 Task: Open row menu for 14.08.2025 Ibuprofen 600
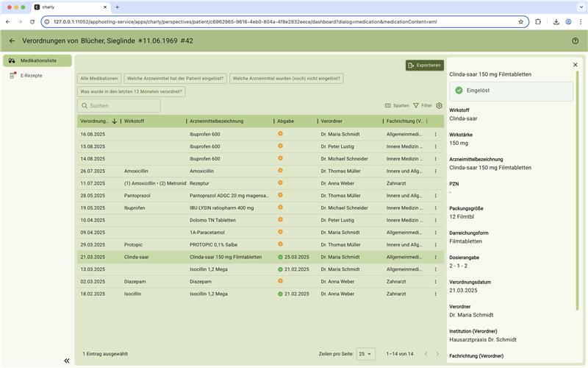pyautogui.click(x=435, y=159)
